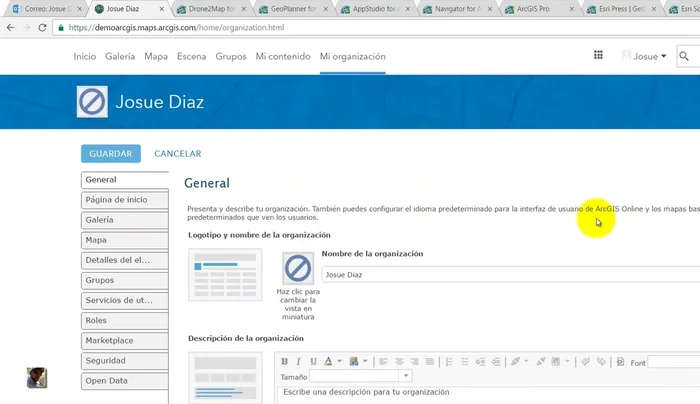Viewport: 700px width, 404px height.
Task: Toggle italic in the description editor
Action: point(299,362)
